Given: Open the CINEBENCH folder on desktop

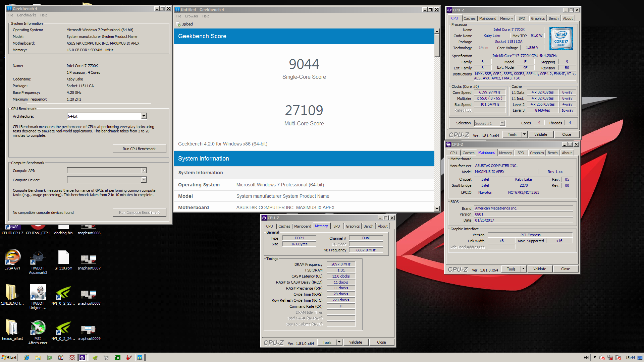Looking at the screenshot, I should [12, 295].
